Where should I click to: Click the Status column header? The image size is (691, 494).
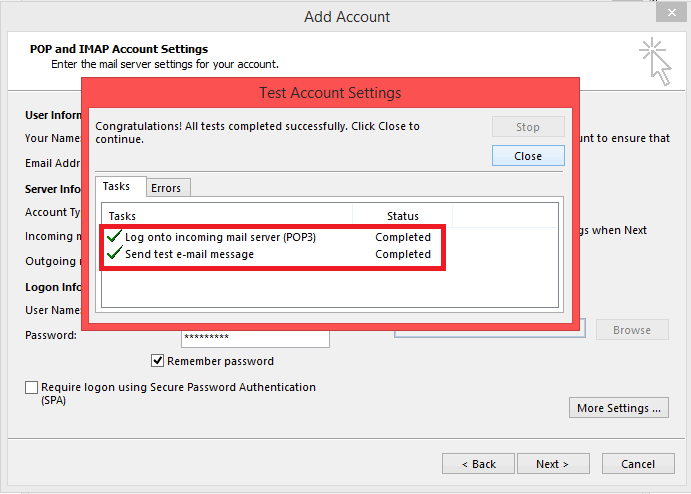pyautogui.click(x=402, y=216)
